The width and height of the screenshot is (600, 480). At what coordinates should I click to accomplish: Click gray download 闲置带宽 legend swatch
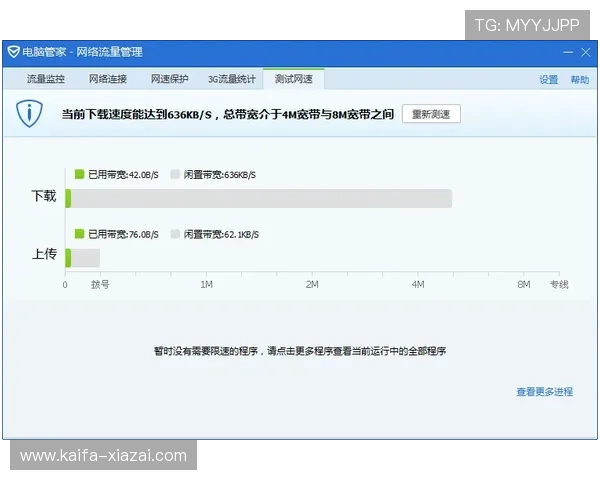pos(175,175)
